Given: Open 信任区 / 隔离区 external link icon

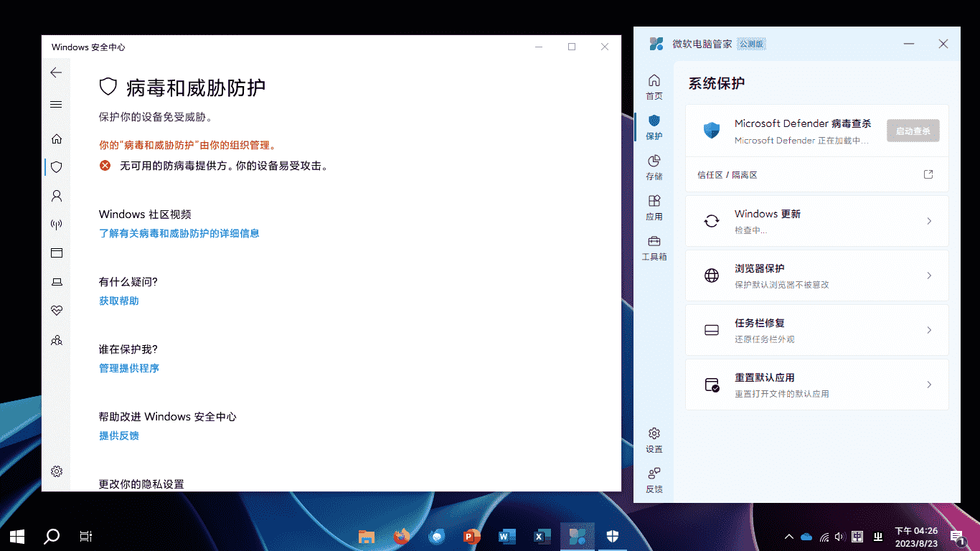Looking at the screenshot, I should (x=928, y=174).
